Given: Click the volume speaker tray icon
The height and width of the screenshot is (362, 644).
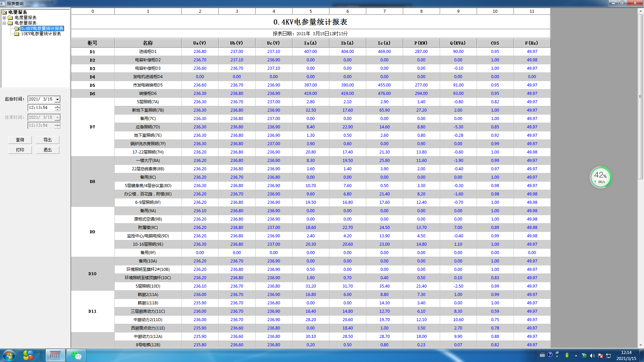Looking at the screenshot, I should pyautogui.click(x=592, y=356).
